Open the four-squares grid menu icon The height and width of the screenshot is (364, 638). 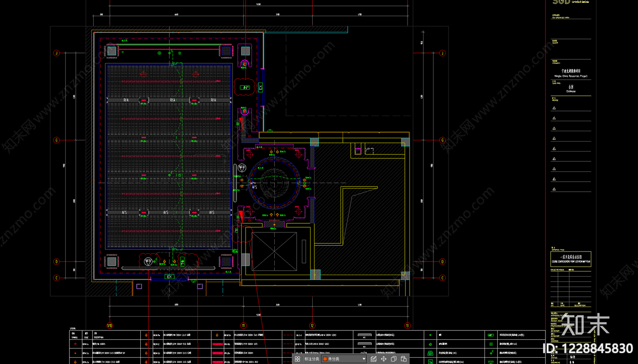pyautogui.click(x=297, y=359)
